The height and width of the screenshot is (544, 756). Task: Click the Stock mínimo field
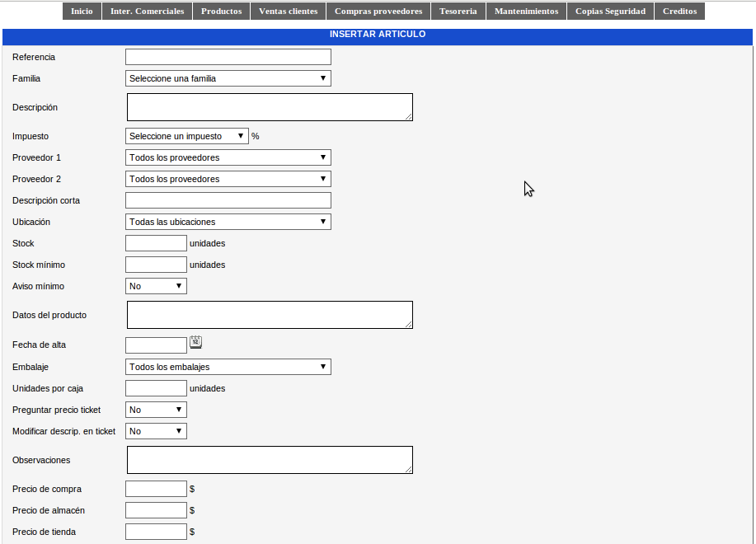[155, 264]
